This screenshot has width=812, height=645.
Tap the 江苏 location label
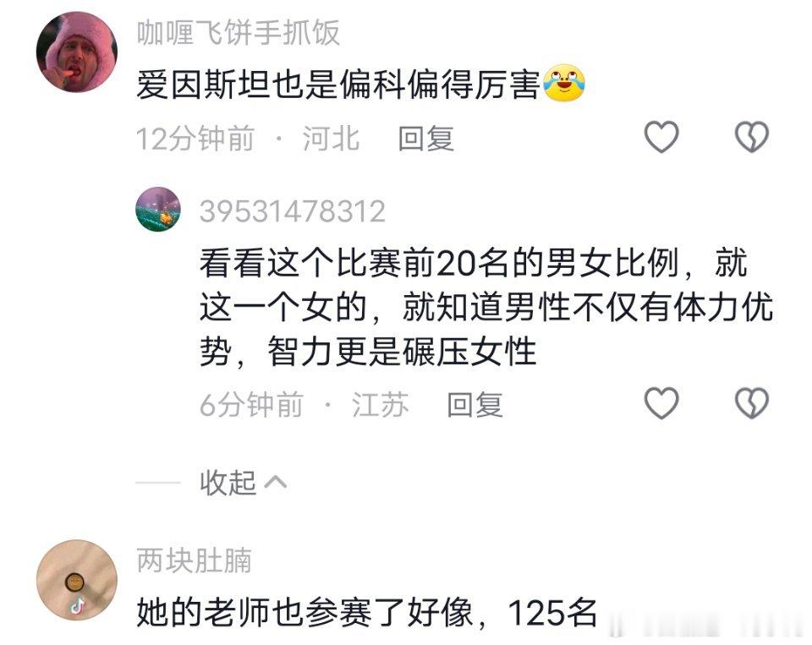tap(380, 405)
